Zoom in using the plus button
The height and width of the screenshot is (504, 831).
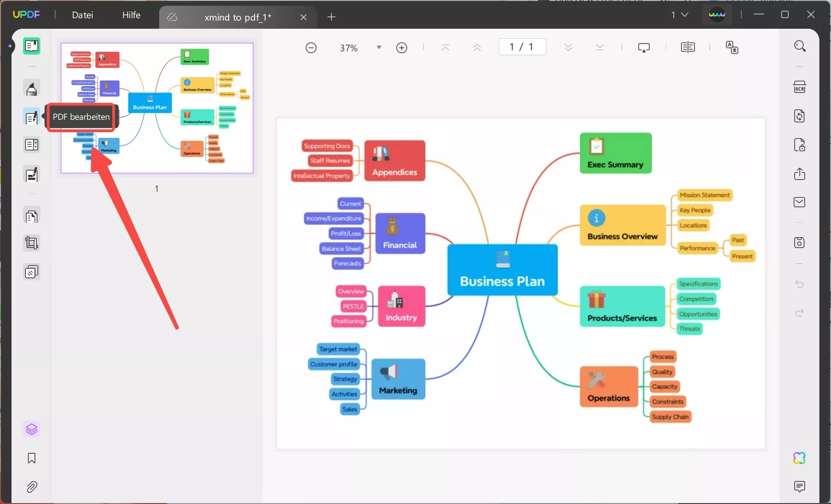pos(402,47)
